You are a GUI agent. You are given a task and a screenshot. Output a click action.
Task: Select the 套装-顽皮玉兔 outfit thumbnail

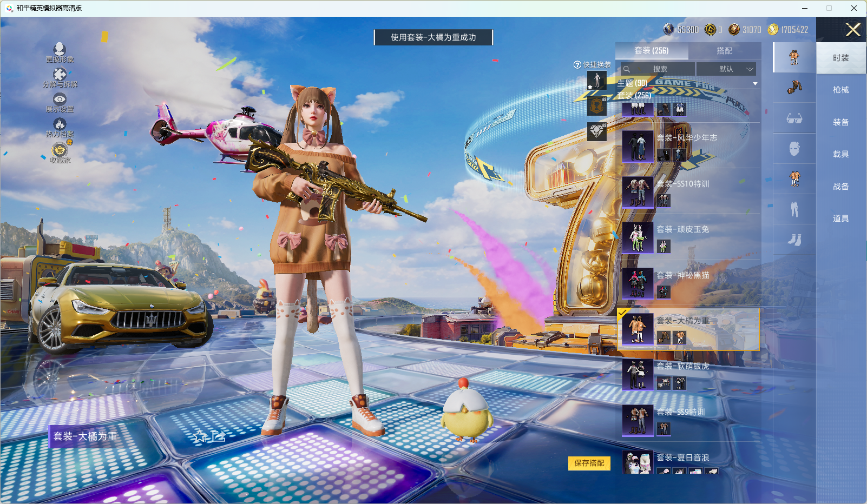point(638,238)
